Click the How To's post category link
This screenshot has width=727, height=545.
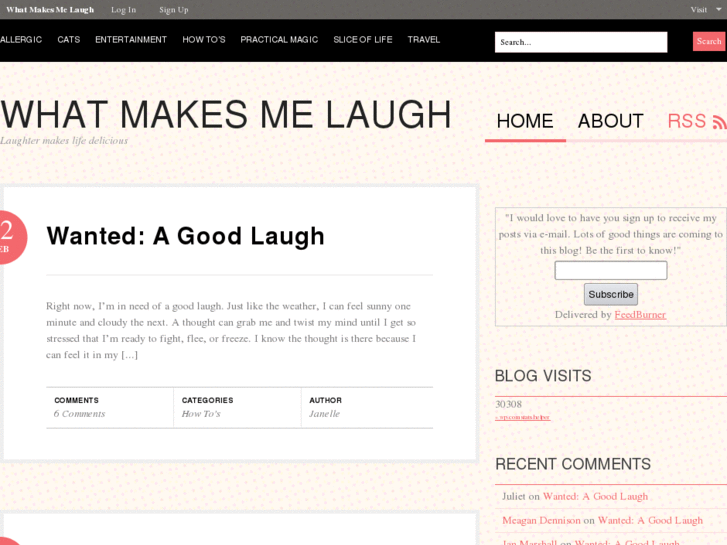(201, 414)
